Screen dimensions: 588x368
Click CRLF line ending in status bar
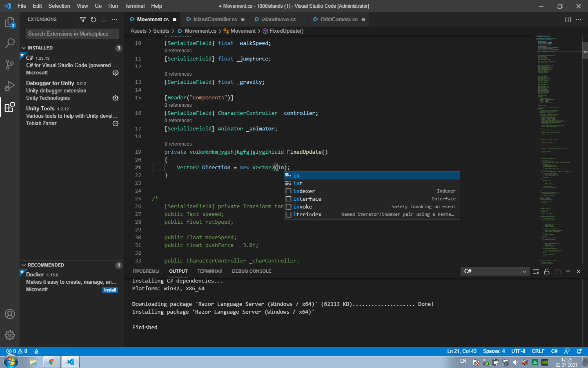[x=538, y=351]
